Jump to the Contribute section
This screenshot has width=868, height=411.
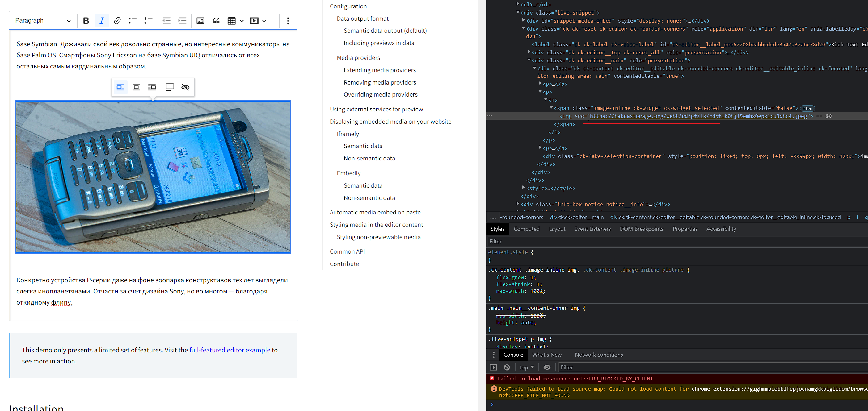click(x=344, y=264)
